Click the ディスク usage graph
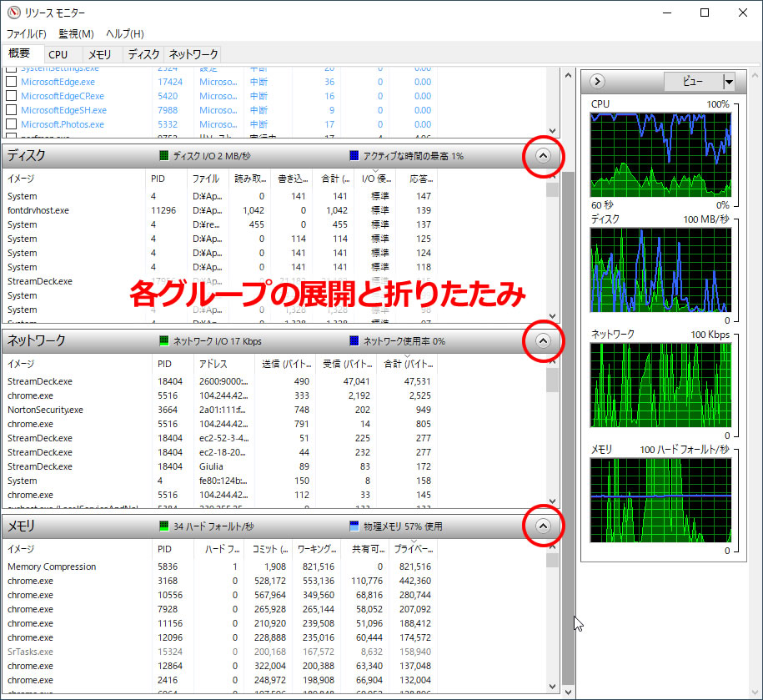This screenshot has height=700, width=763. point(660,269)
